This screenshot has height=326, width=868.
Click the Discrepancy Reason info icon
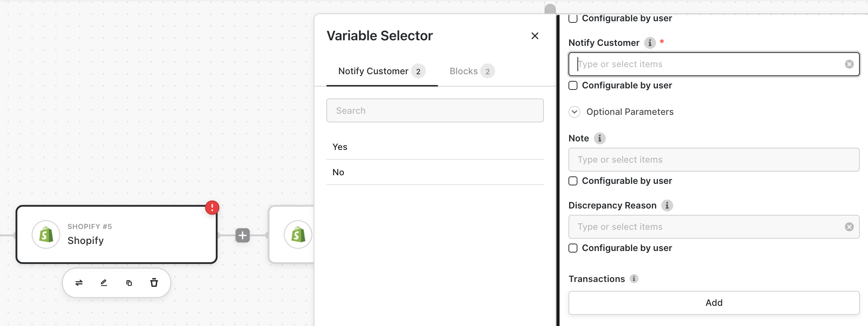(x=667, y=206)
